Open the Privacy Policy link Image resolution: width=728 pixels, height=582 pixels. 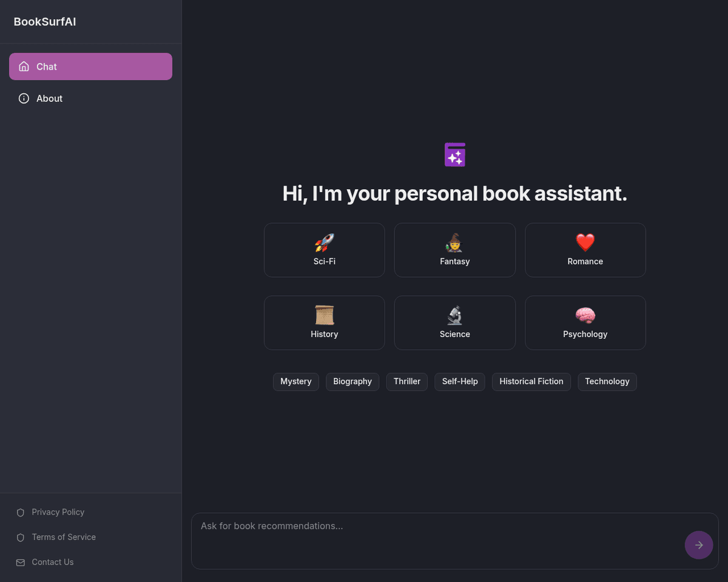(x=58, y=512)
